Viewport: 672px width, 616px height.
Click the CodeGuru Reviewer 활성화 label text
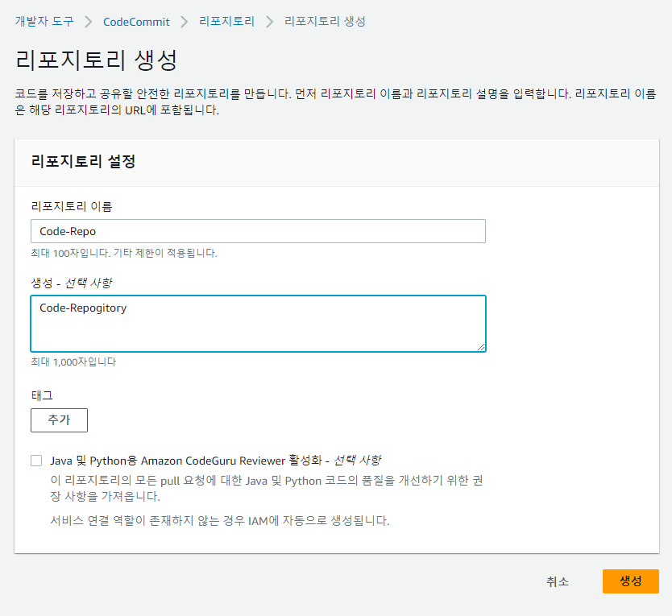pos(216,461)
